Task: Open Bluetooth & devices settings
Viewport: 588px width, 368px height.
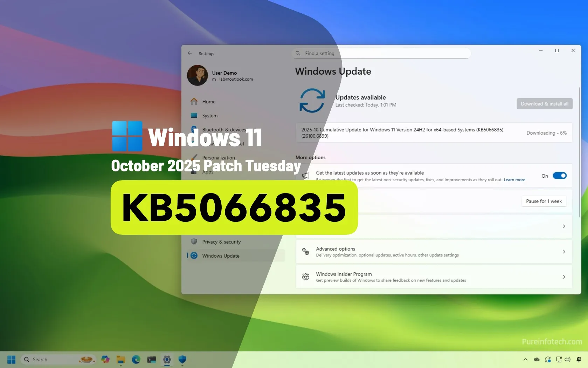Action: tap(224, 129)
